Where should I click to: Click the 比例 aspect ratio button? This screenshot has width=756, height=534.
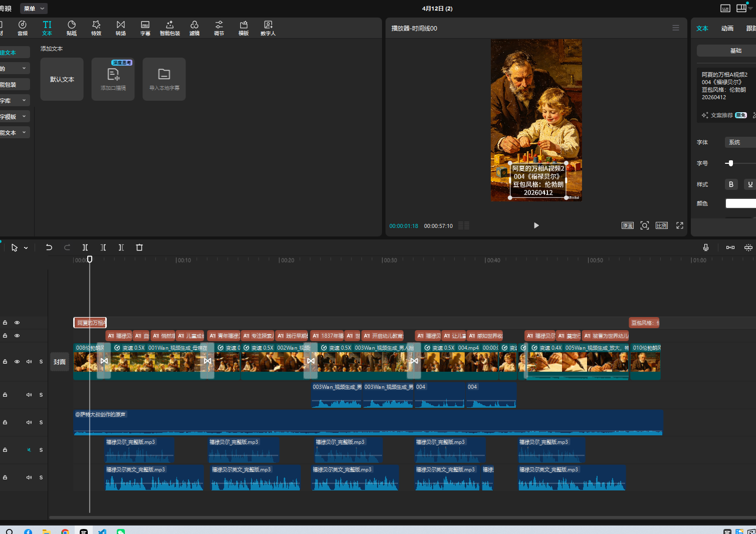click(x=662, y=225)
